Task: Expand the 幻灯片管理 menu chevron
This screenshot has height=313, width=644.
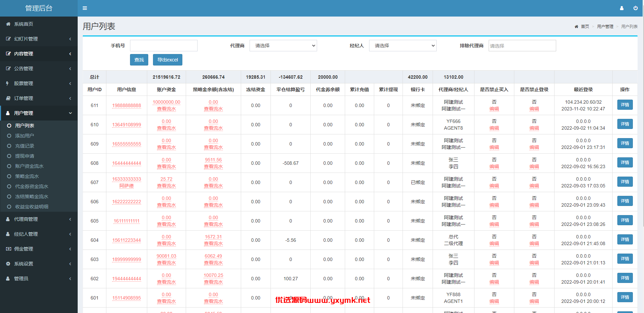Action: point(70,39)
